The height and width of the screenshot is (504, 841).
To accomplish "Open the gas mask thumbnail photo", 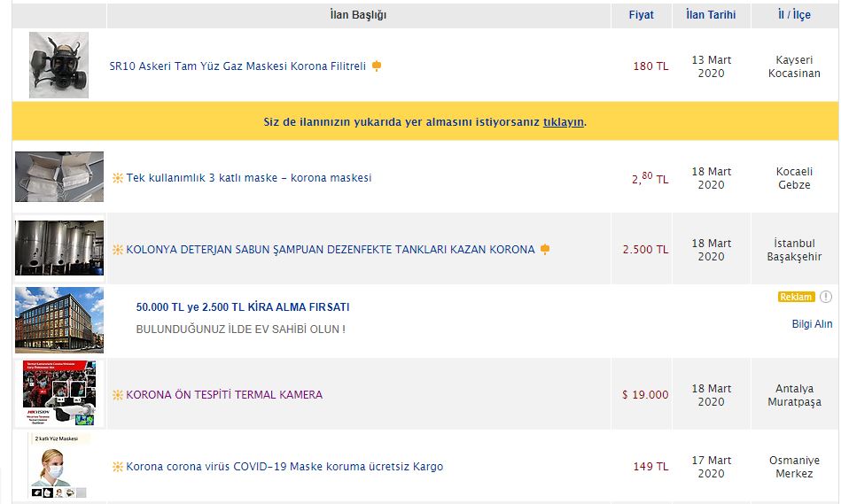I will 58,66.
